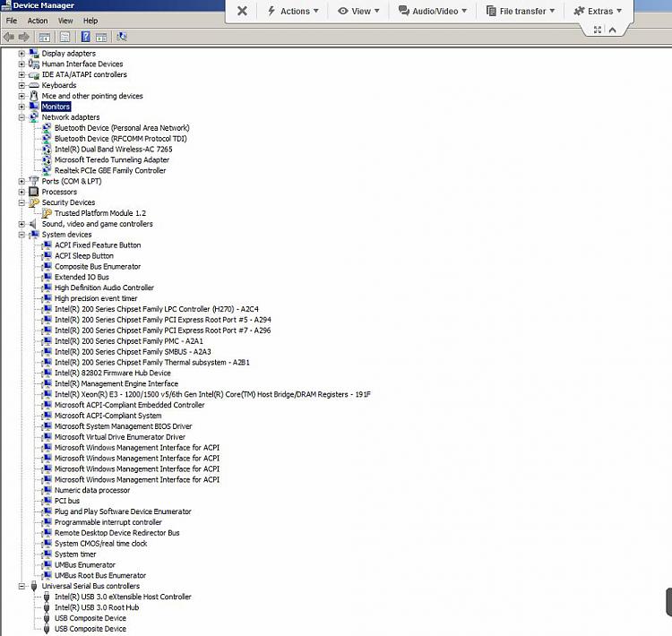The image size is (672, 636).
Task: Open the remote toolbar View dropdown
Action: tap(358, 11)
